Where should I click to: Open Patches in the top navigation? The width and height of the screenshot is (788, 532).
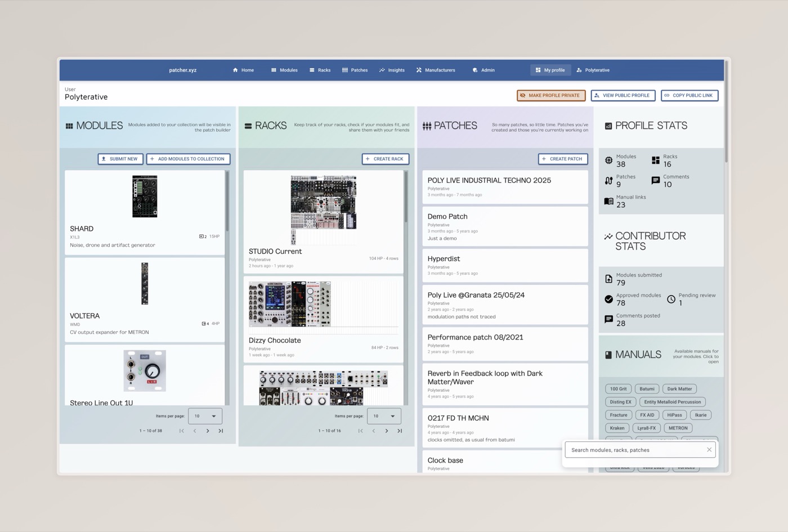pos(355,70)
